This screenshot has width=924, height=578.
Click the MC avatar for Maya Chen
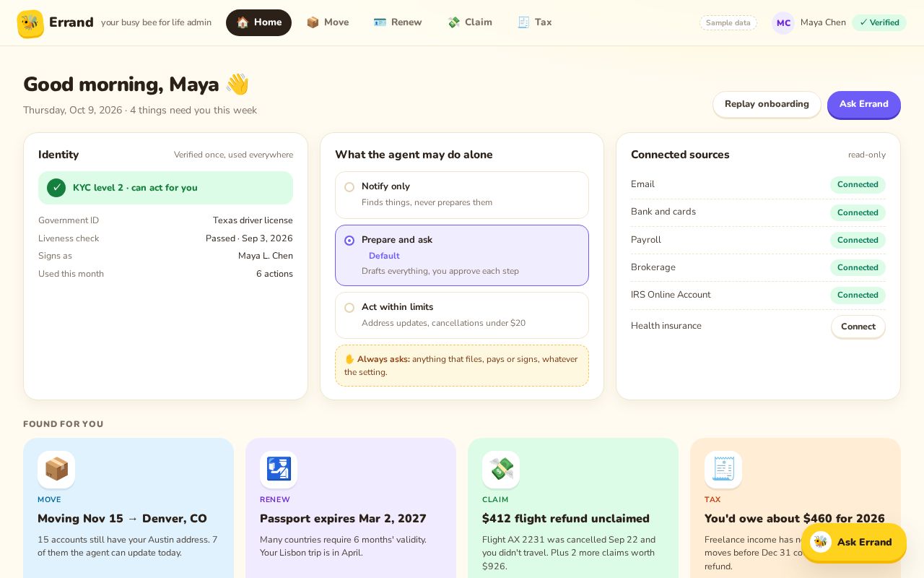click(783, 23)
